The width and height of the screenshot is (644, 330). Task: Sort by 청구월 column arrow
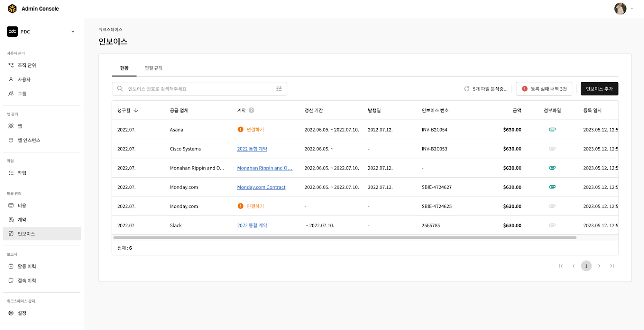pyautogui.click(x=136, y=110)
